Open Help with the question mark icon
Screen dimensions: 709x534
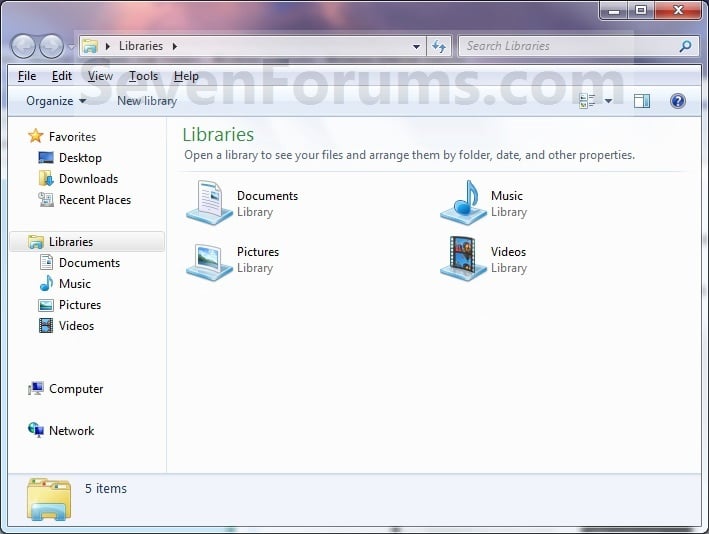point(677,101)
